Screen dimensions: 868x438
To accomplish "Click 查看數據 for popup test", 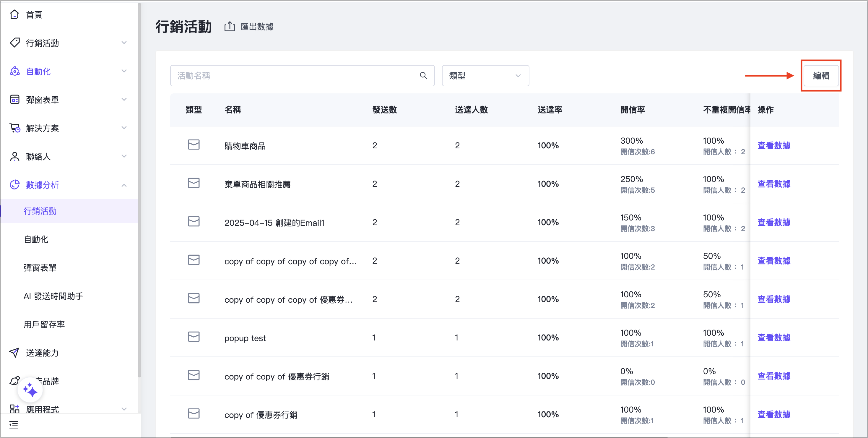I will (774, 338).
